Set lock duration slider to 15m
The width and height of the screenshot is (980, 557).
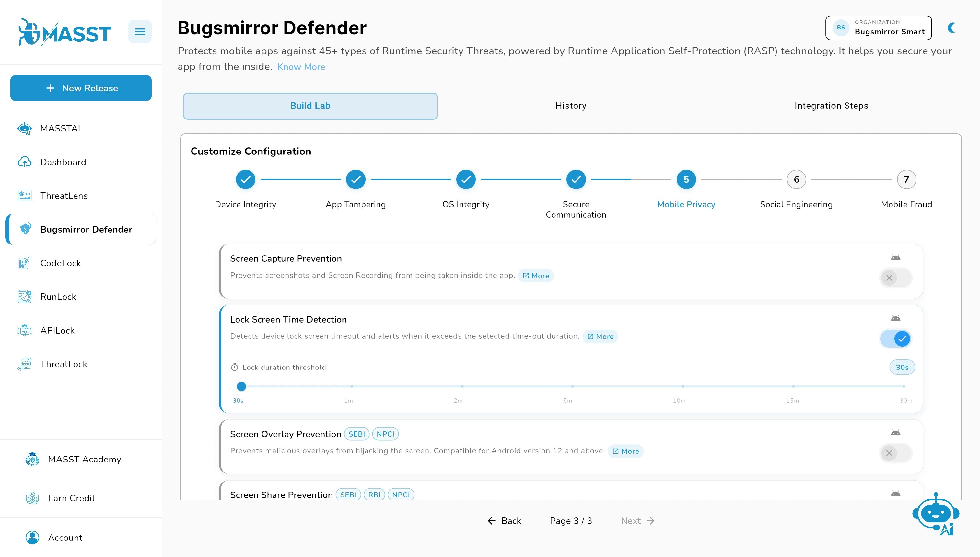tap(793, 386)
